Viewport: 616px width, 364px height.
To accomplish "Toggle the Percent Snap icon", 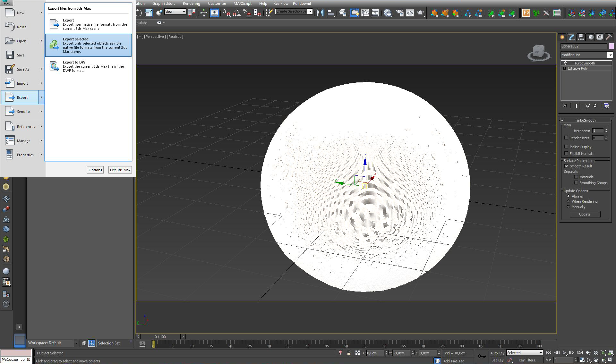I will 247,13.
